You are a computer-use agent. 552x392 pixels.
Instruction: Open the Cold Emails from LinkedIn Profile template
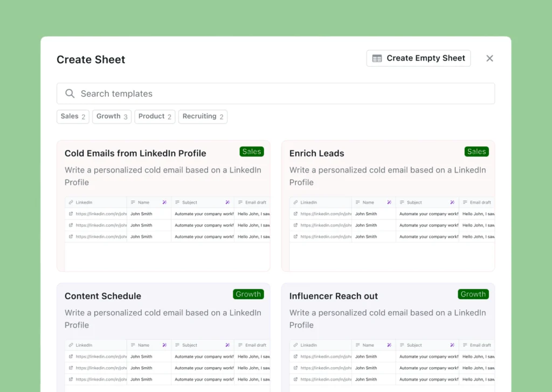[x=135, y=154]
